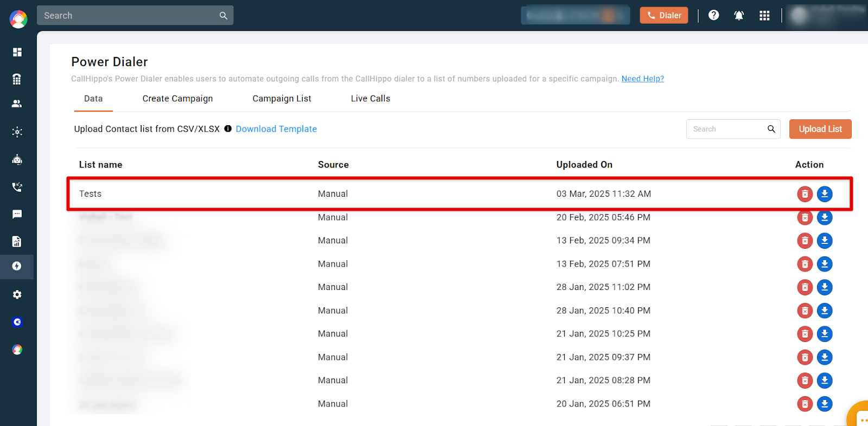Click the List name column header

100,165
